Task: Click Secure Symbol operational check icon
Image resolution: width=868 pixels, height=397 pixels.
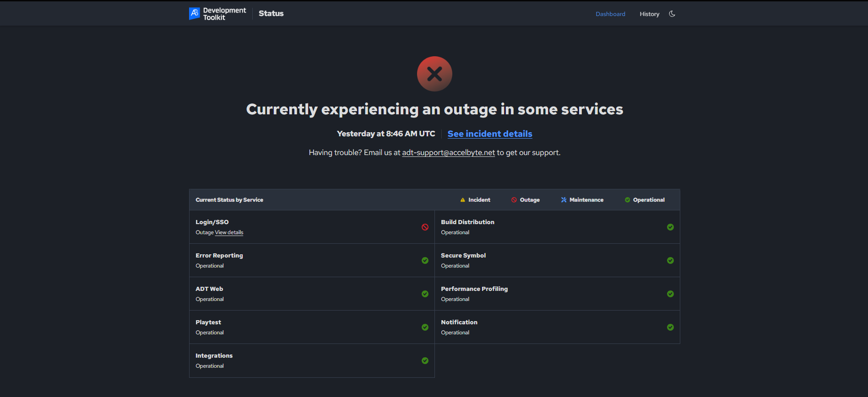Action: click(x=670, y=260)
